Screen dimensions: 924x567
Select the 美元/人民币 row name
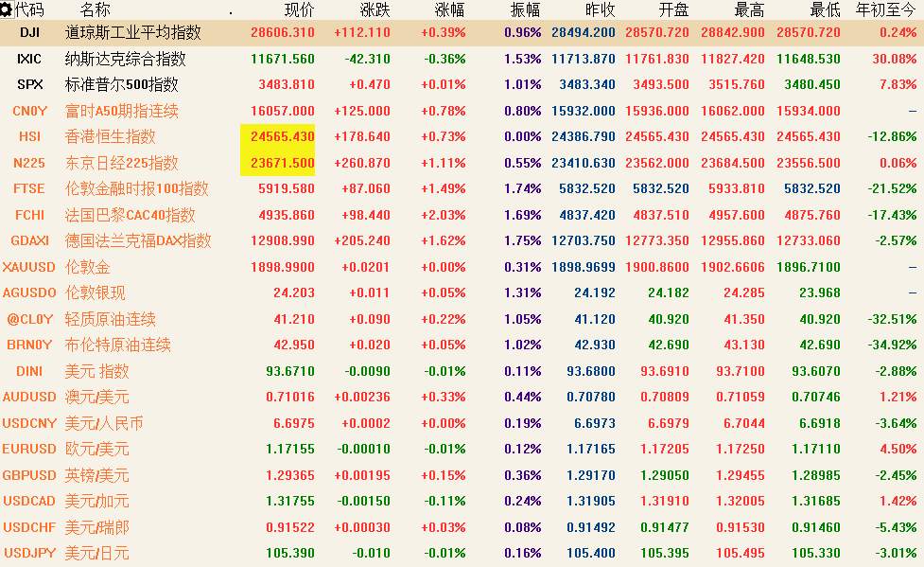click(104, 423)
